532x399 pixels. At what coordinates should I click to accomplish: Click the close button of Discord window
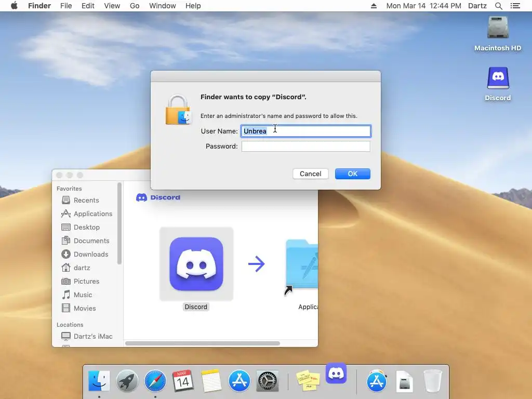click(x=59, y=175)
